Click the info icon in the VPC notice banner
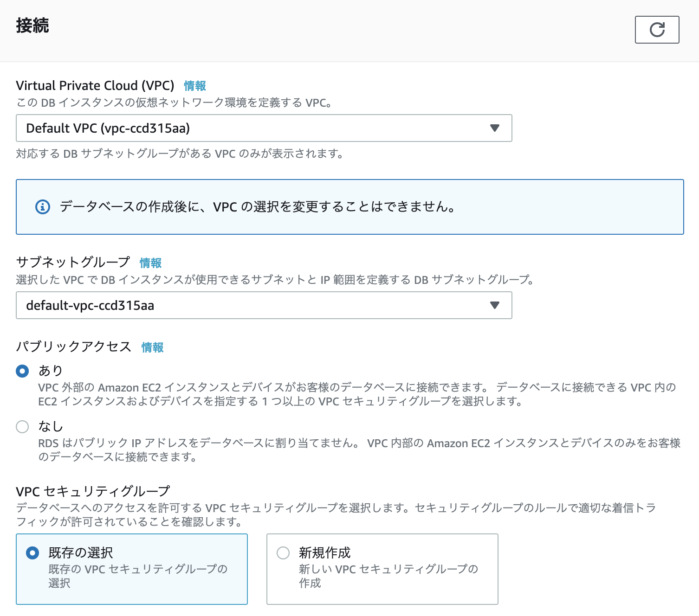The height and width of the screenshot is (616, 699). click(x=43, y=207)
